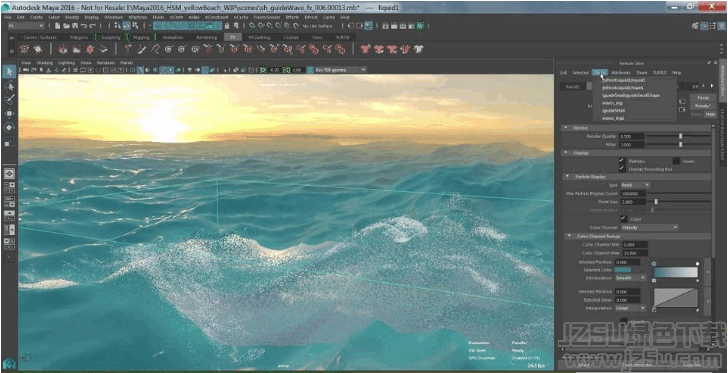
Task: Click the Save Scene icon
Action: point(74,26)
